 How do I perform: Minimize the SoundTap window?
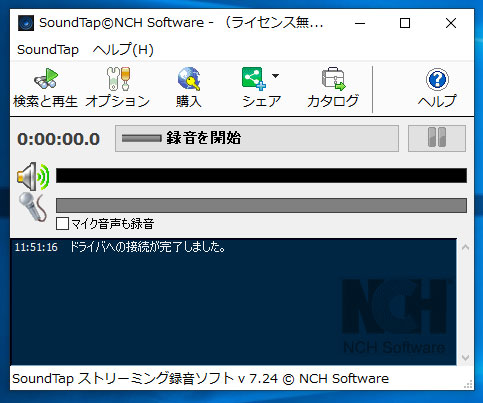(x=360, y=23)
